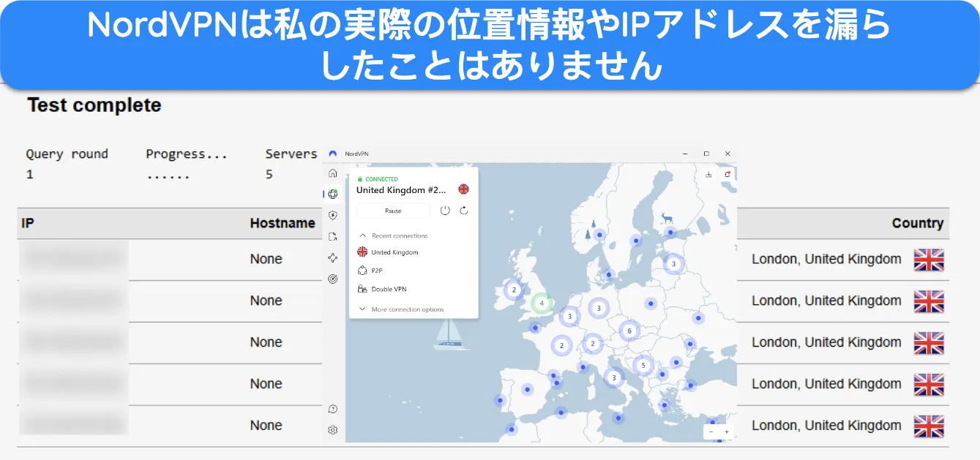
Task: Select Norway server dot on map
Action: tap(599, 235)
